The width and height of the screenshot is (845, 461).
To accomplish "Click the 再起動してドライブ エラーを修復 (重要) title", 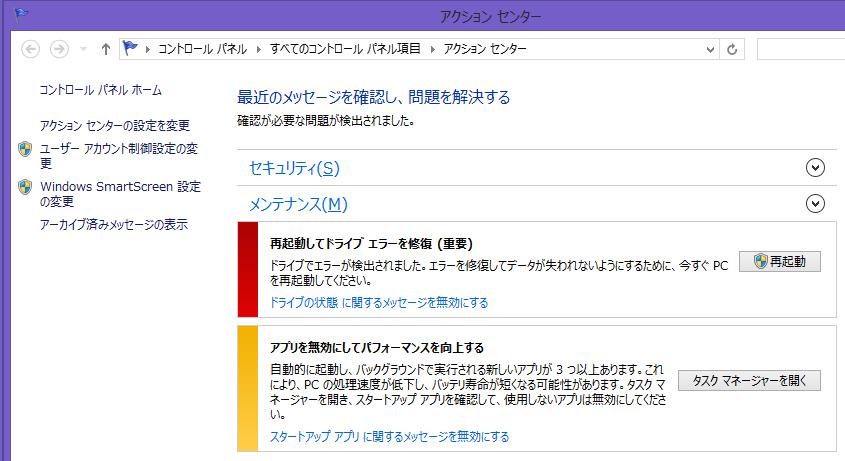I will click(x=371, y=244).
